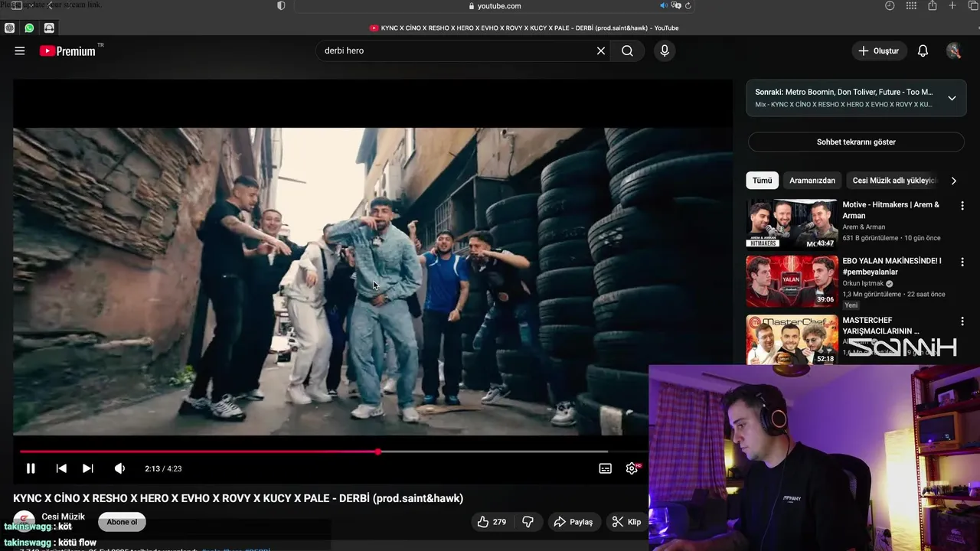Open the ChatGPT pinned tab

pos(9,28)
